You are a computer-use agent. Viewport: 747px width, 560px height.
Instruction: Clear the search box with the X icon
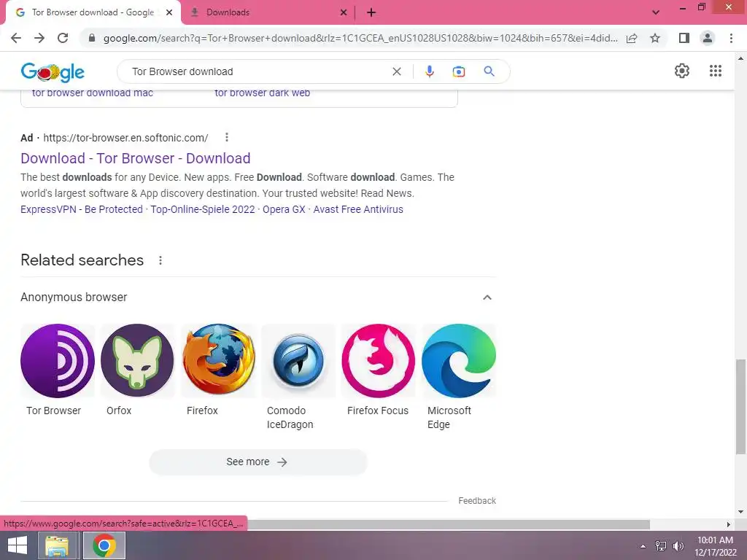396,71
